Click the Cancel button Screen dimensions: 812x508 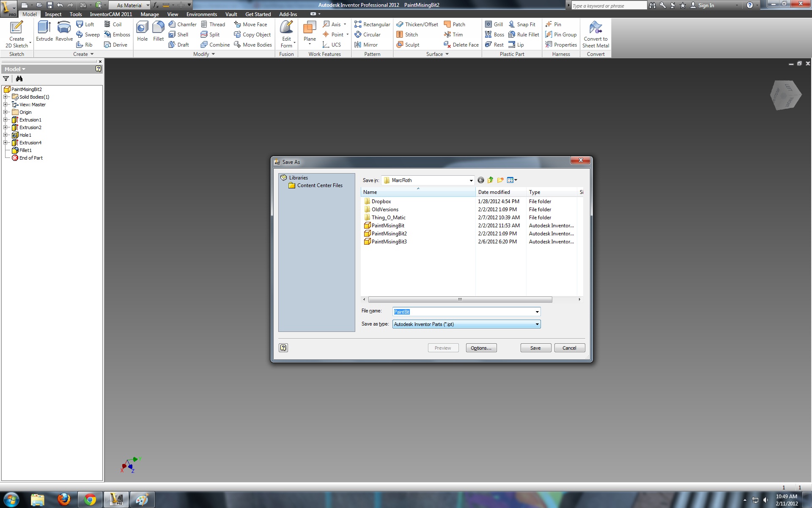pyautogui.click(x=569, y=348)
